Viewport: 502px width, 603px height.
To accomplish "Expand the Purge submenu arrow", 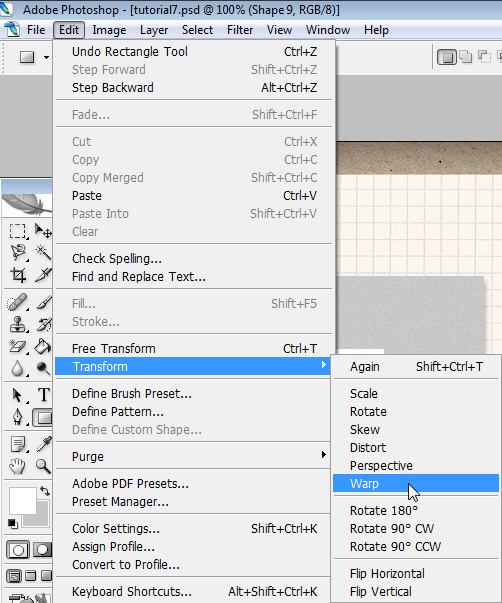I will click(x=324, y=455).
